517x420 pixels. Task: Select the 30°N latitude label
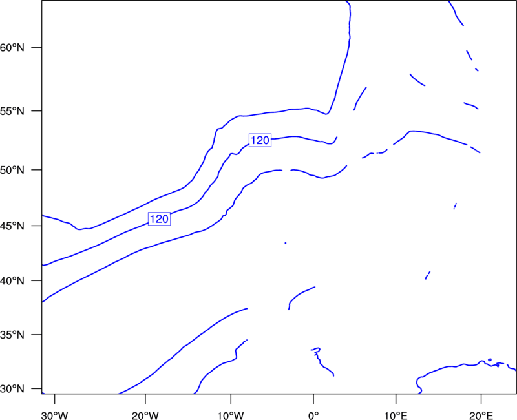(x=12, y=389)
